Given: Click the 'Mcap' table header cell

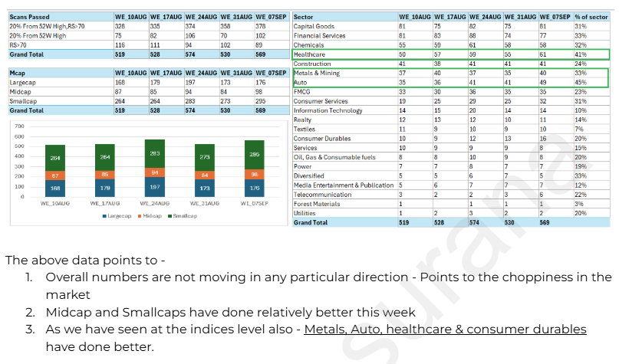Looking at the screenshot, I should click(18, 73).
